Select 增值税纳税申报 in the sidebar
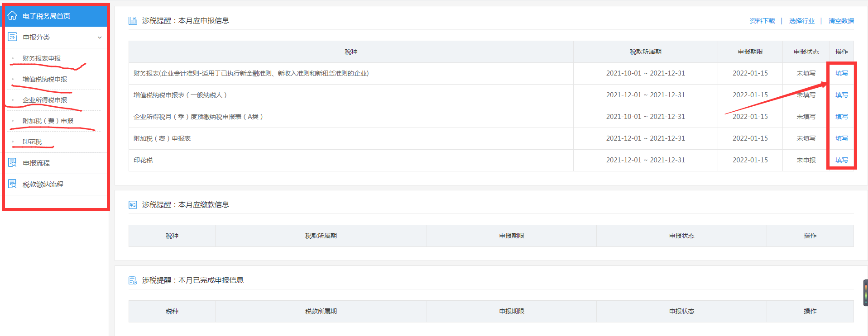 (x=45, y=79)
